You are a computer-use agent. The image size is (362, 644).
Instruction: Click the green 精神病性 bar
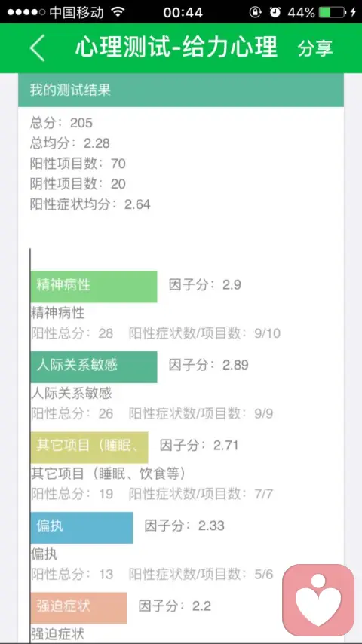coord(94,287)
